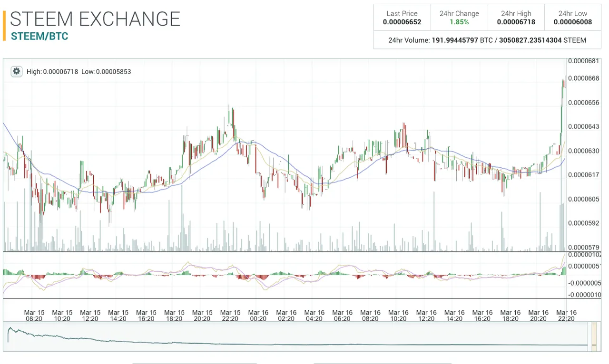Click the 0.0000681 price axis label
The height and width of the screenshot is (364, 609).
pyautogui.click(x=583, y=61)
